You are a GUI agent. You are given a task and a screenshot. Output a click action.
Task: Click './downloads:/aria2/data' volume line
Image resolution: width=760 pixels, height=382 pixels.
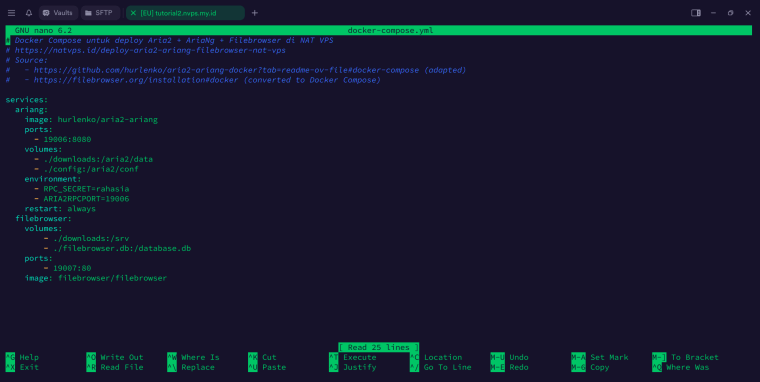pos(98,159)
